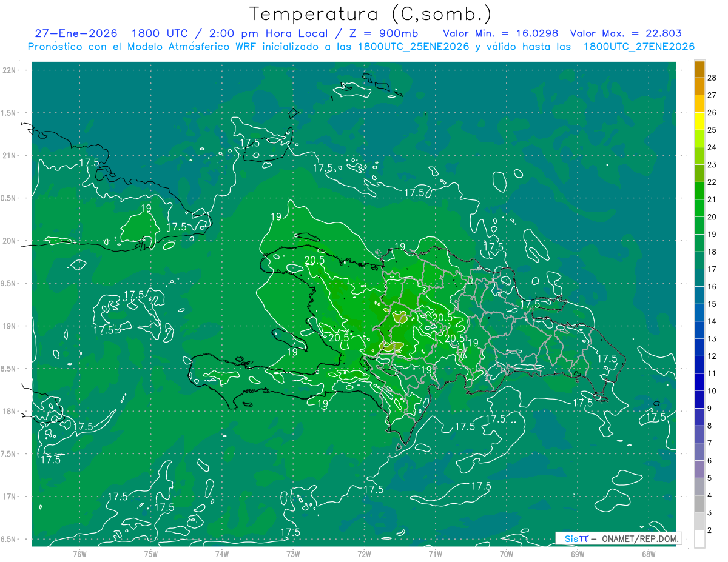This screenshot has width=728, height=562.
Task: Click the '17N' latitude axis label
Action: click(8, 497)
